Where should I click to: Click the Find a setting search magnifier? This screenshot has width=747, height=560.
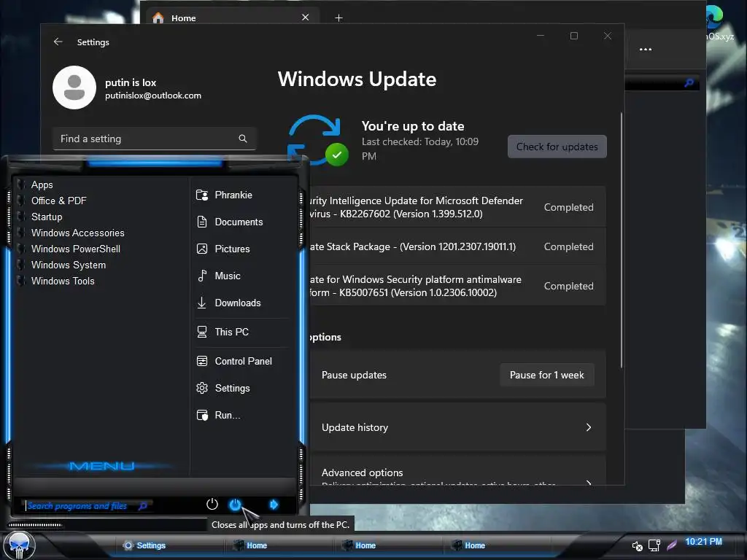tap(242, 139)
